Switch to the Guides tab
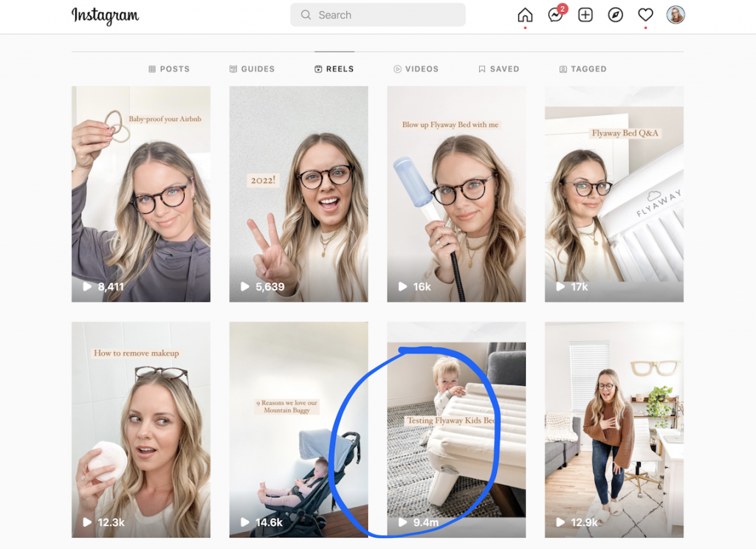This screenshot has height=549, width=756. (252, 69)
